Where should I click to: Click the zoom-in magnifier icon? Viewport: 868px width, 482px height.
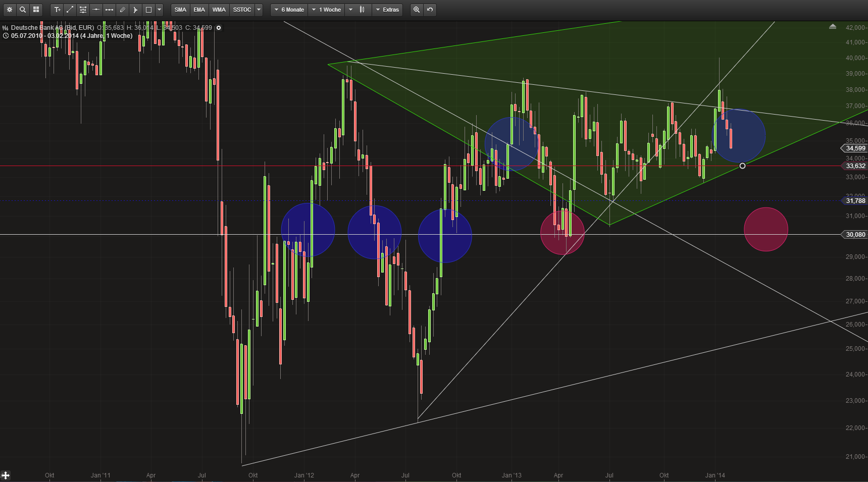(416, 10)
